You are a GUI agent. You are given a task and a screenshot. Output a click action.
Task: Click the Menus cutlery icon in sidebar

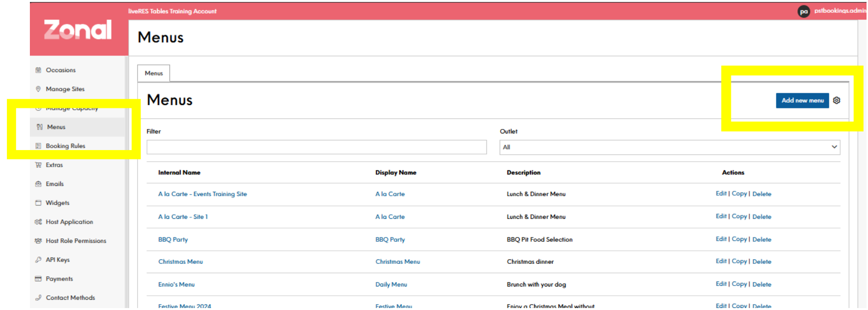40,127
